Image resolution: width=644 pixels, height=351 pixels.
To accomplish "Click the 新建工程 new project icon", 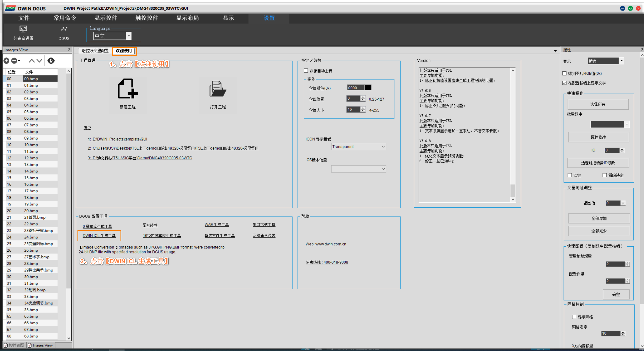I will click(128, 89).
